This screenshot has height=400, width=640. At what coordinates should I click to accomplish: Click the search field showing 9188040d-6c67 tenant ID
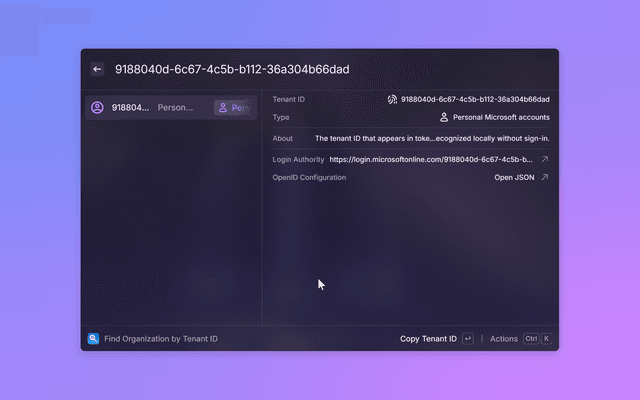[232, 69]
